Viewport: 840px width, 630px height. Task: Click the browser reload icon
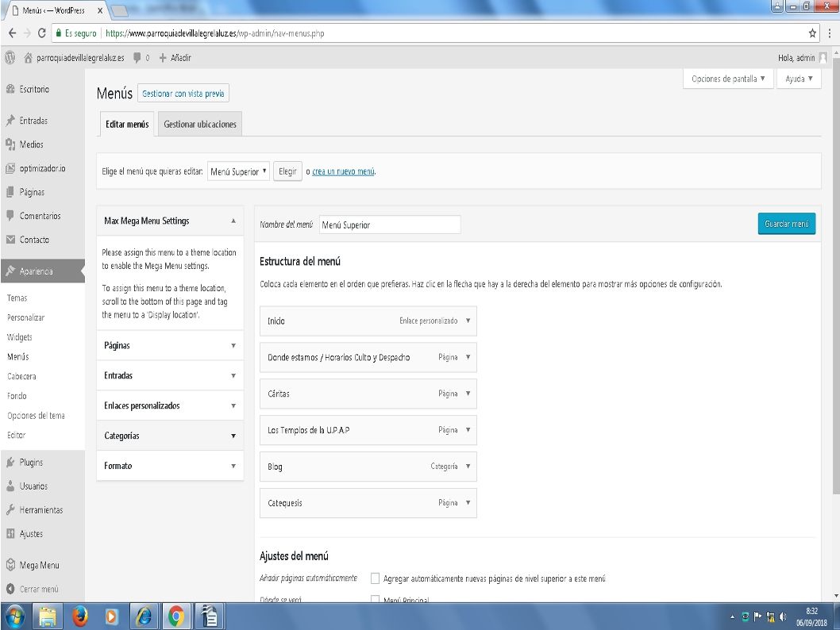pyautogui.click(x=41, y=33)
